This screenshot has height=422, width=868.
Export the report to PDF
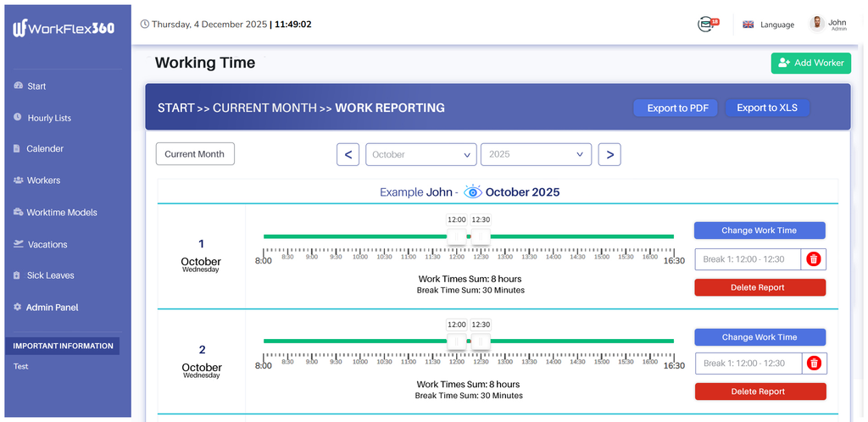[x=676, y=108]
